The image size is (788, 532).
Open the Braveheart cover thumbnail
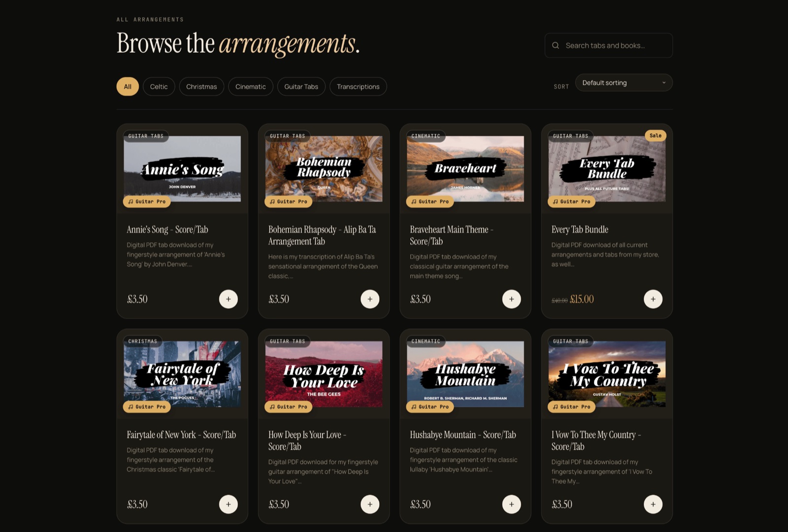tap(465, 169)
